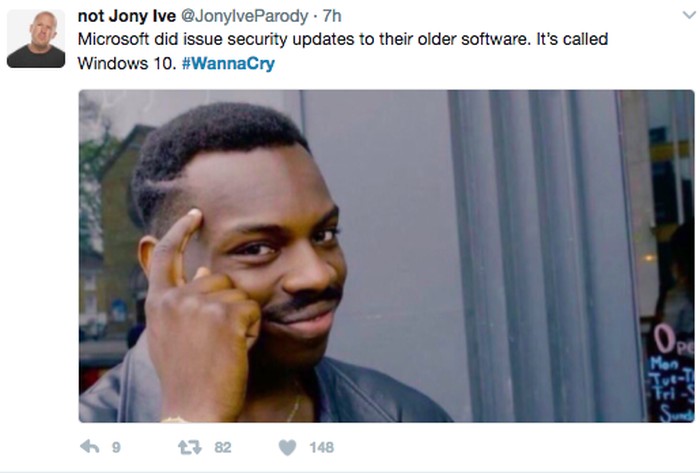Expand the attached meme image
Viewport: 700px width, 473px height.
click(387, 256)
